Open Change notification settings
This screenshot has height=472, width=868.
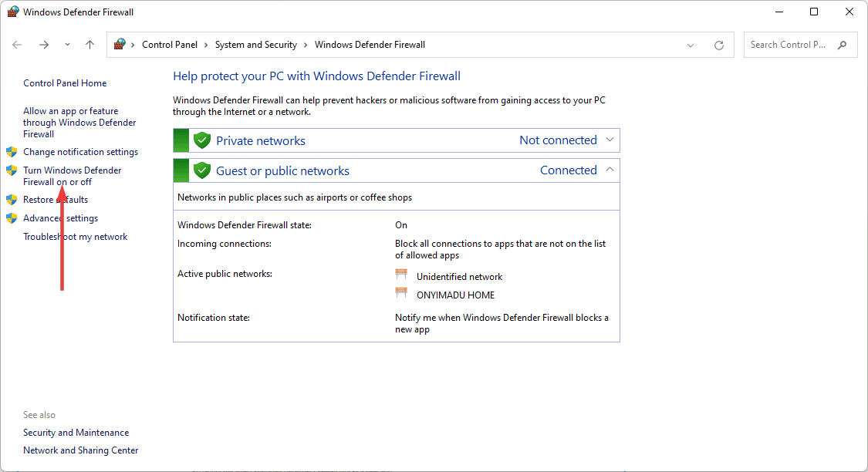pos(80,152)
